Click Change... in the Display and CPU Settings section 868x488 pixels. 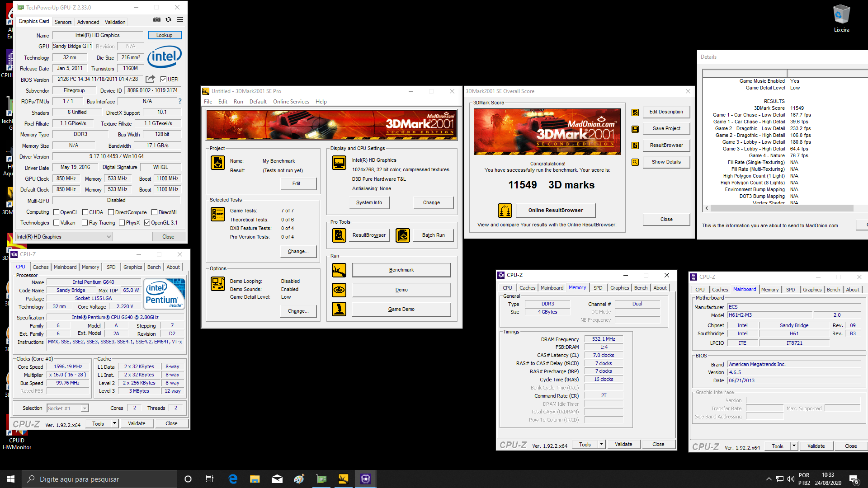pos(433,202)
